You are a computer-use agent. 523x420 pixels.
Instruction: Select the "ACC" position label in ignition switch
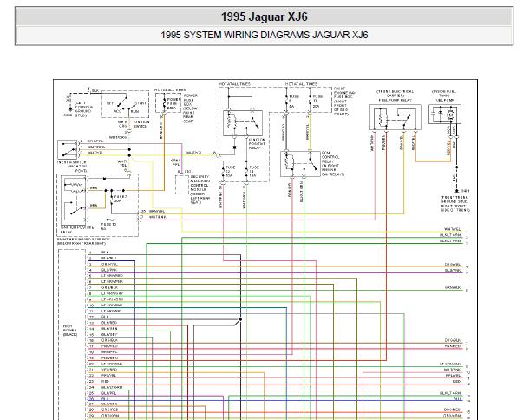tap(117, 111)
